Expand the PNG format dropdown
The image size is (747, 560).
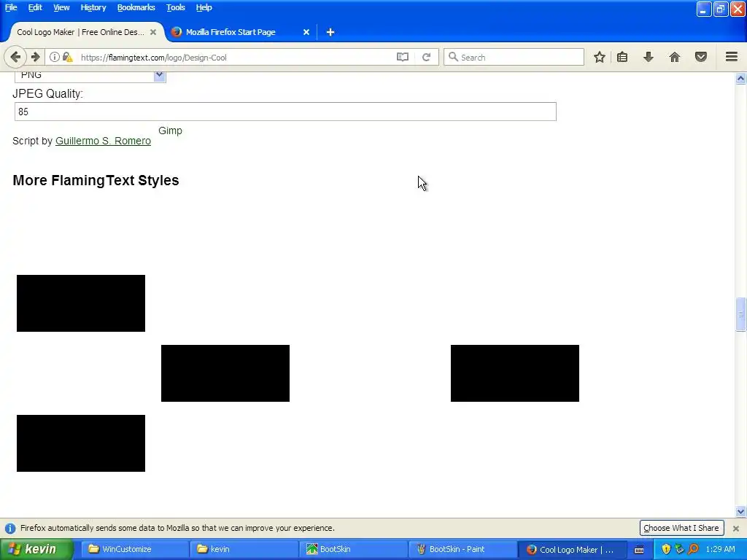159,75
